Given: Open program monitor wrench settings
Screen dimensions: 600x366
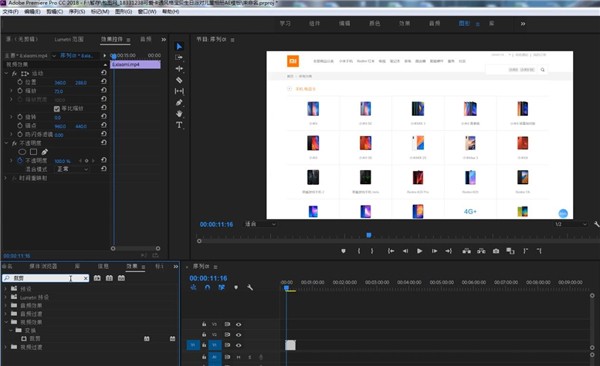Looking at the screenshot, I should [x=597, y=224].
